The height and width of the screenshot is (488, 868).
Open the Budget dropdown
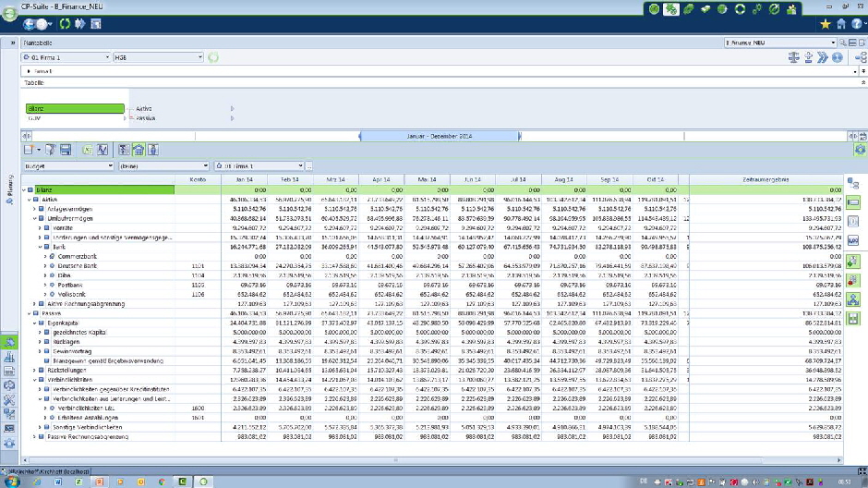[68, 165]
